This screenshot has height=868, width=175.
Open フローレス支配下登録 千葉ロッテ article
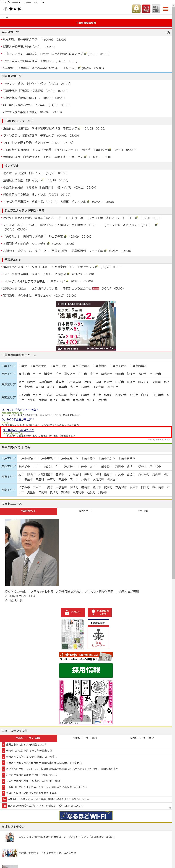[x=26, y=143]
